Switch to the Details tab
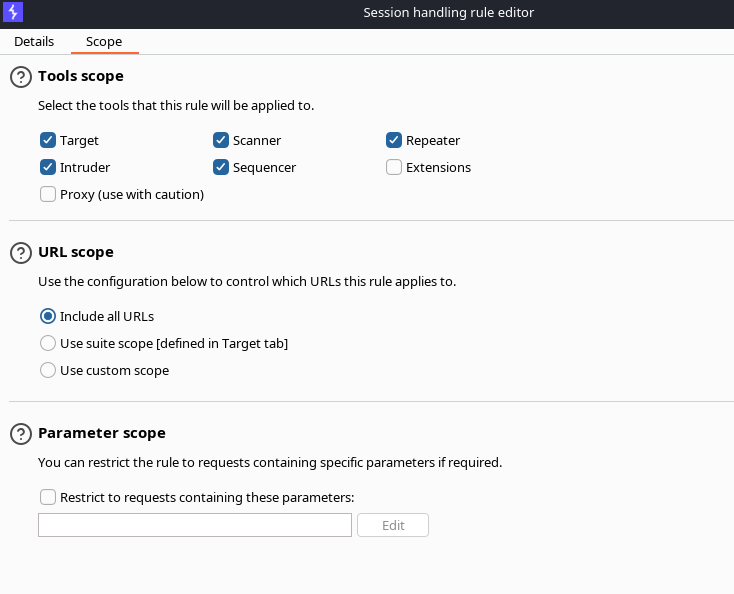The height and width of the screenshot is (594, 734). click(x=34, y=42)
